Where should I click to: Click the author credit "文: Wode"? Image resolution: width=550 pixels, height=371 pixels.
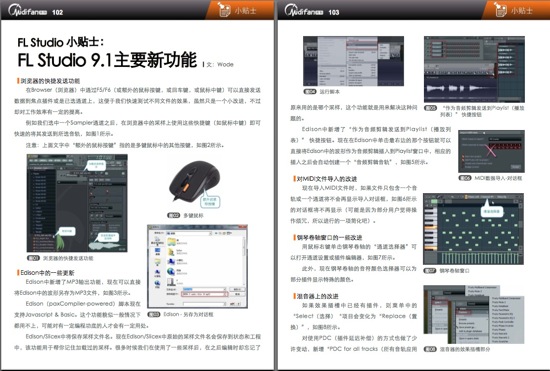[220, 65]
